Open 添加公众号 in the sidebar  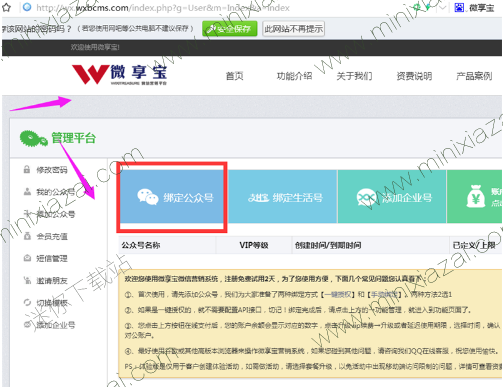[x=55, y=214]
